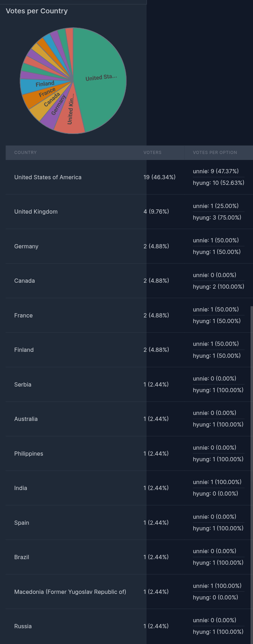This screenshot has height=644, width=253.
Task: Click the Brazil voters count cell
Action: tap(156, 557)
